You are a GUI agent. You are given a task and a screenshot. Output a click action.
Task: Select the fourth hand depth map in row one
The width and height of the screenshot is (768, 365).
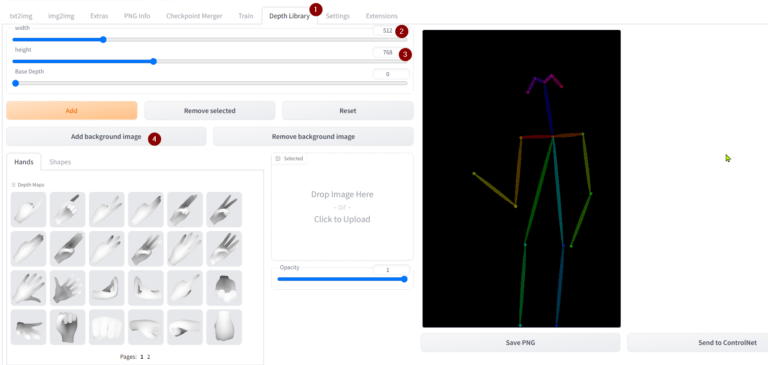click(146, 210)
